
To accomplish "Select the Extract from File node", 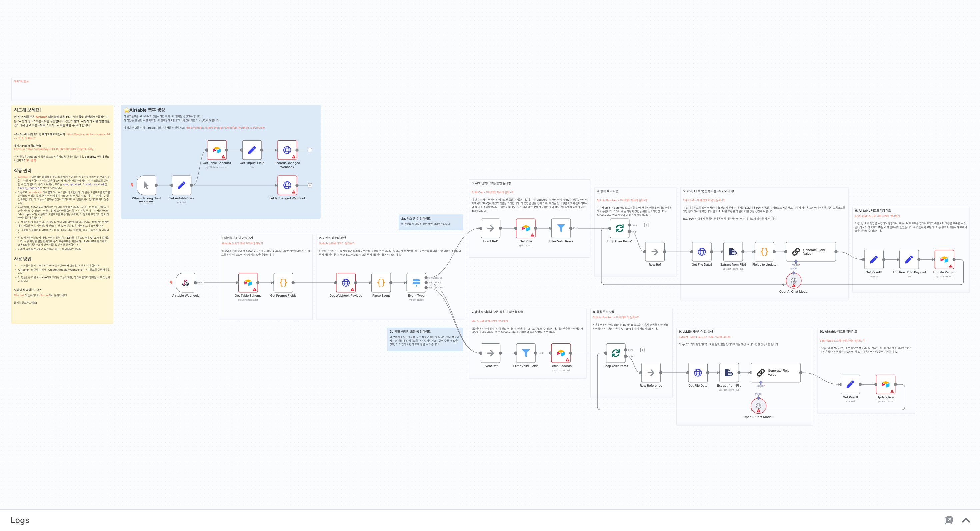I will (x=729, y=373).
